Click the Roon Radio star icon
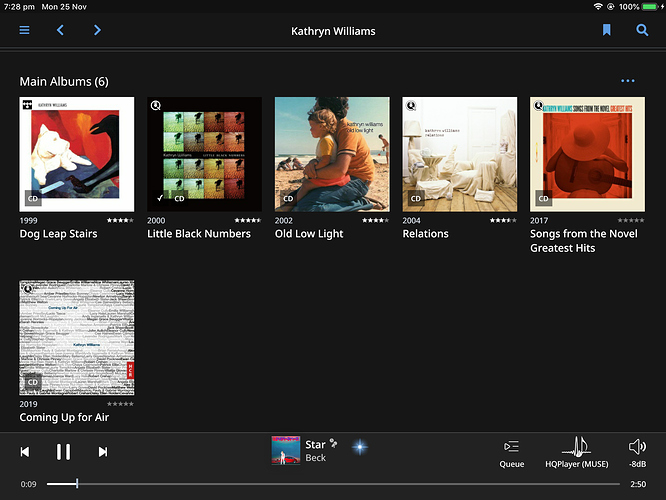 [x=360, y=447]
